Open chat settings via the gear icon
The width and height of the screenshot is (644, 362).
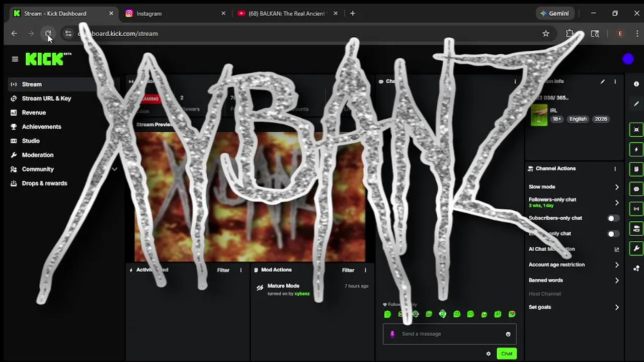[488, 353]
